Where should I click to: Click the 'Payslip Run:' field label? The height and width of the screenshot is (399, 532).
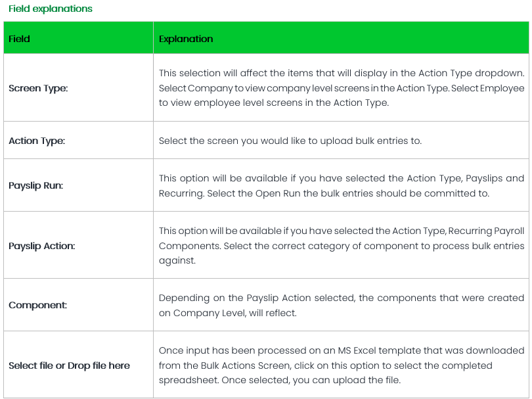(x=36, y=186)
